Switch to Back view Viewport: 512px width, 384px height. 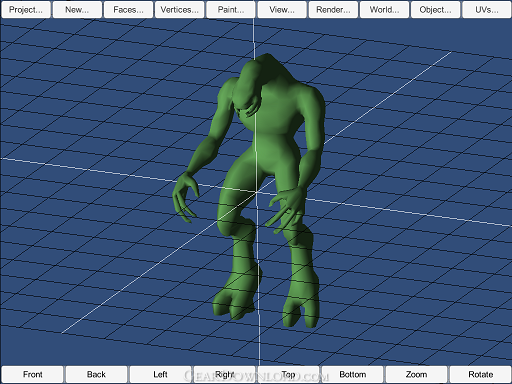(96, 374)
